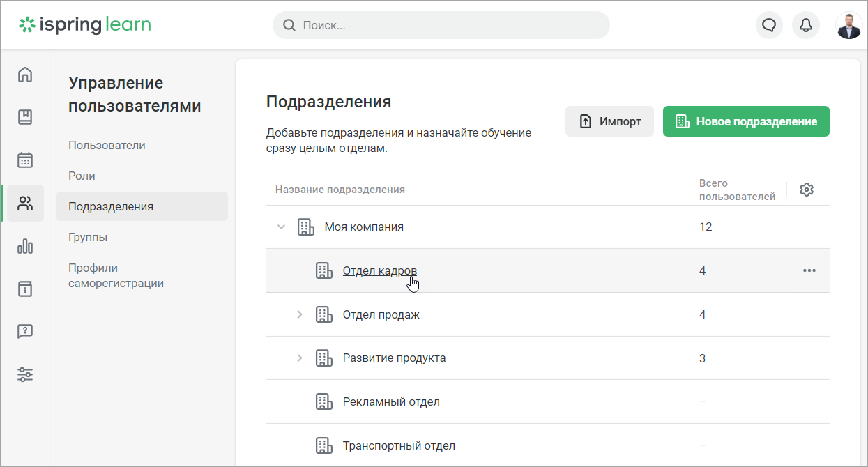Open three-dots menu for Отдел кадров
The height and width of the screenshot is (467, 868).
pyautogui.click(x=809, y=270)
